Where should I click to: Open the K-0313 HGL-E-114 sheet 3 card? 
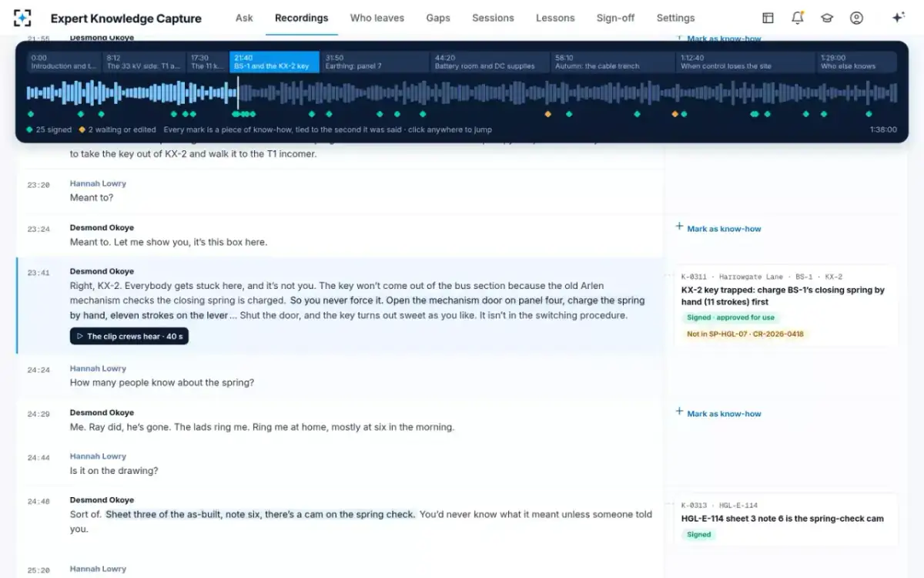tap(785, 519)
